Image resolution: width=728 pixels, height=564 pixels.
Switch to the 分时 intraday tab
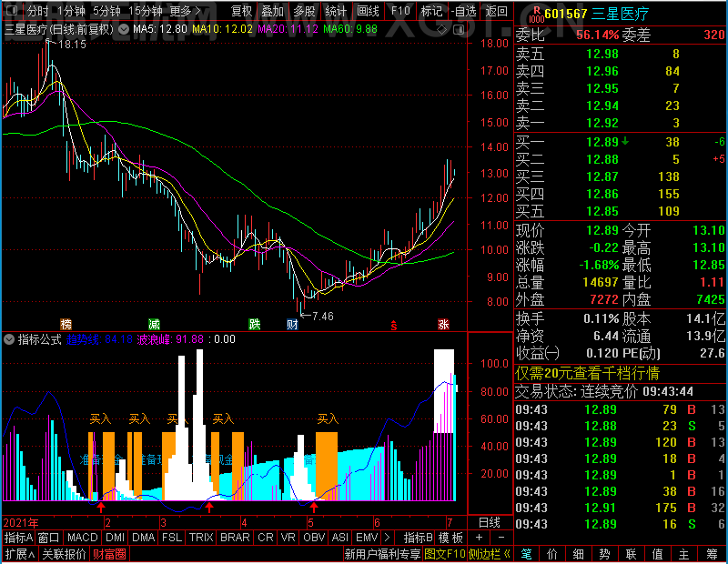[x=37, y=11]
